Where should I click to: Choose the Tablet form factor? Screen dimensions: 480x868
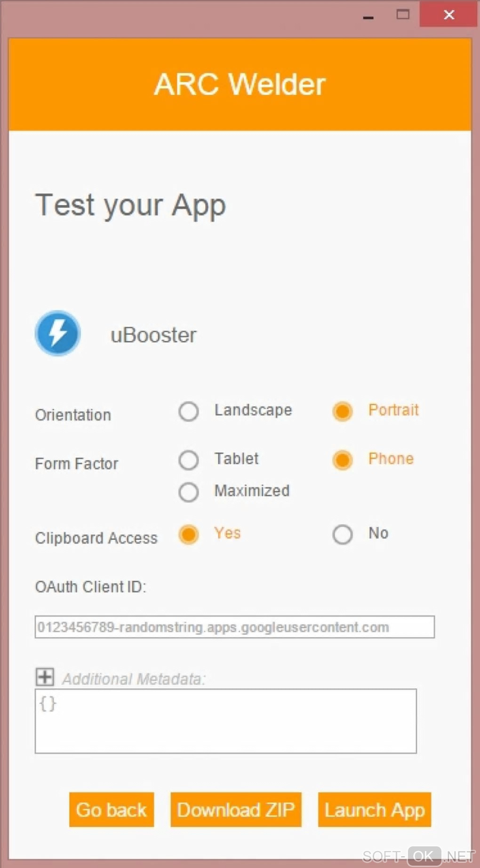point(189,460)
